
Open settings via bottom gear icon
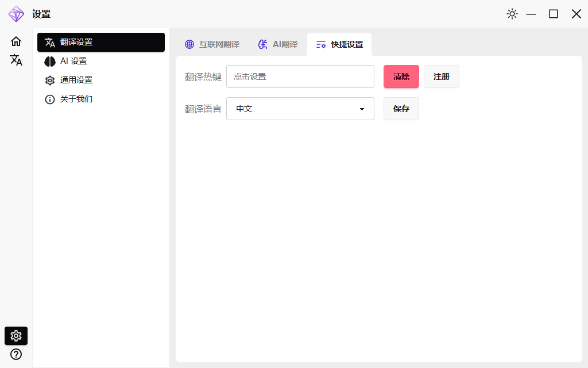tap(16, 336)
